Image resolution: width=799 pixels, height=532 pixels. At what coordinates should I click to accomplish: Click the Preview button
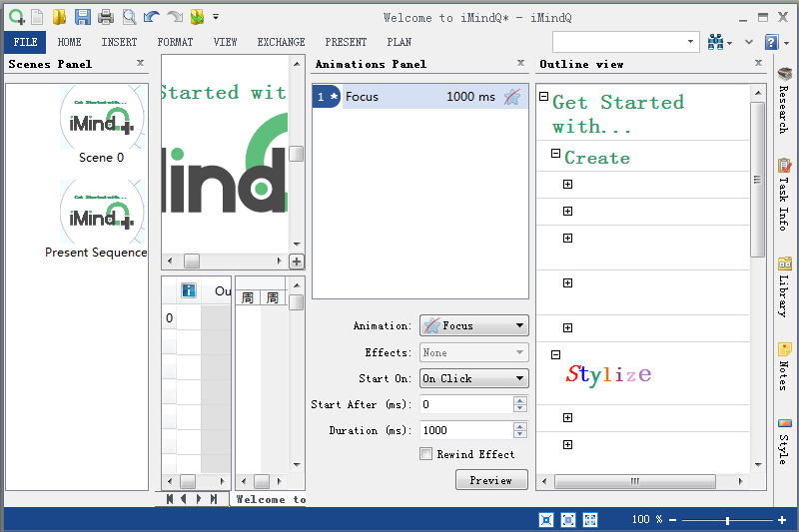[x=491, y=479]
